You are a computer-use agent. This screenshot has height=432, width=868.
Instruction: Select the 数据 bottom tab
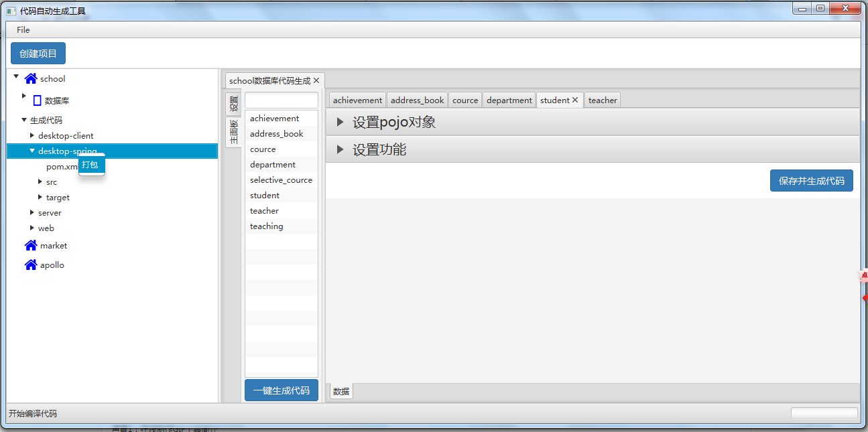coord(341,391)
